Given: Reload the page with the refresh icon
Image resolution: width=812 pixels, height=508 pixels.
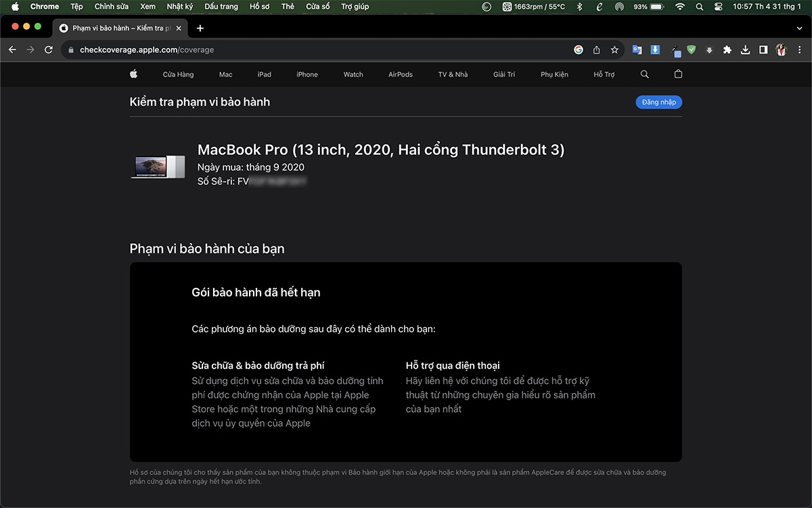Looking at the screenshot, I should (49, 49).
